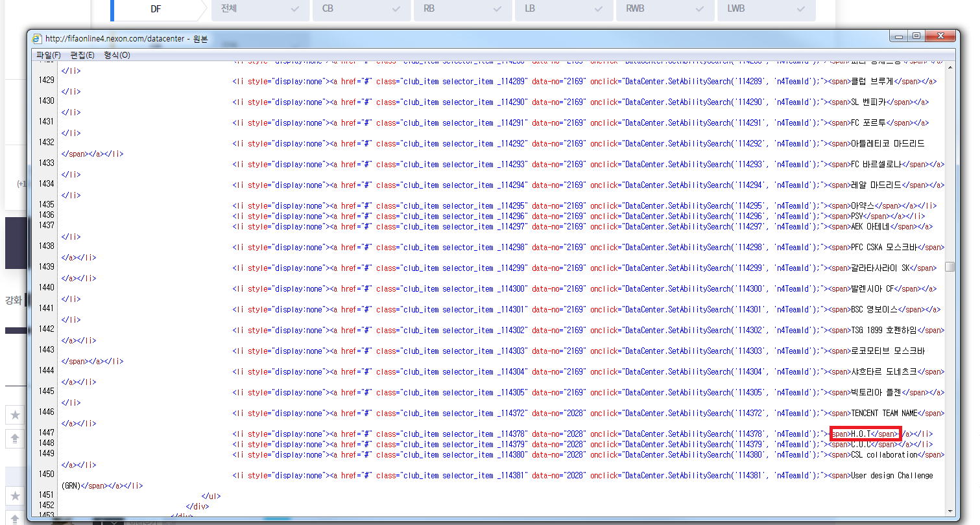Open the 형식(O) menu

pos(117,55)
